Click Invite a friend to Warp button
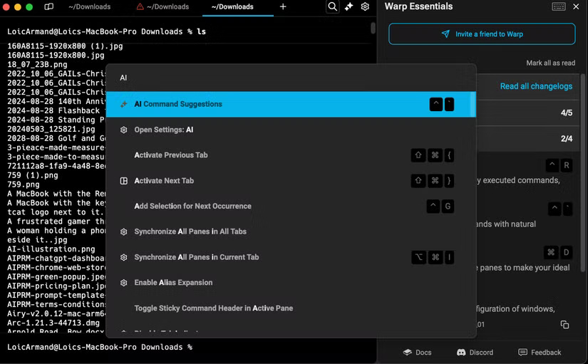588x364 pixels. [482, 34]
